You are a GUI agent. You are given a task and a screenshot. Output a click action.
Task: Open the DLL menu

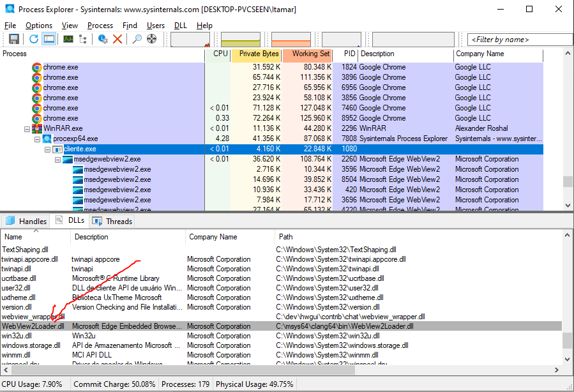point(181,26)
